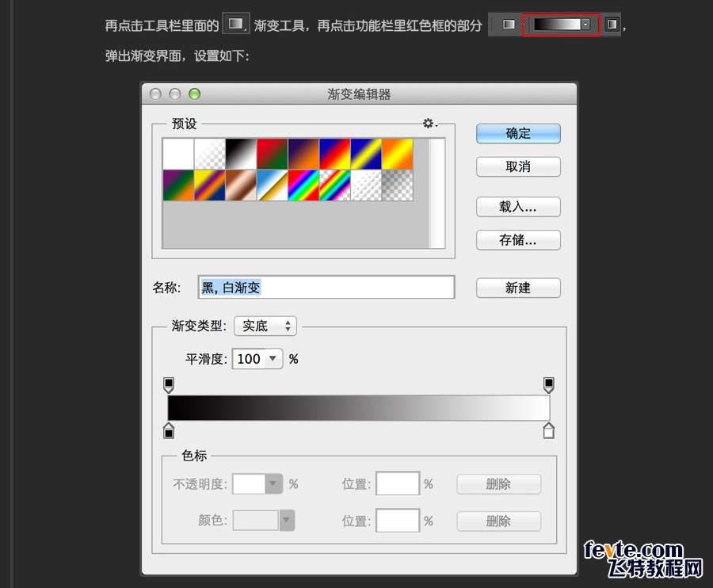Screen dimensions: 713x588
Task: Open the 颜色 dropdown arrow
Action: [x=287, y=520]
